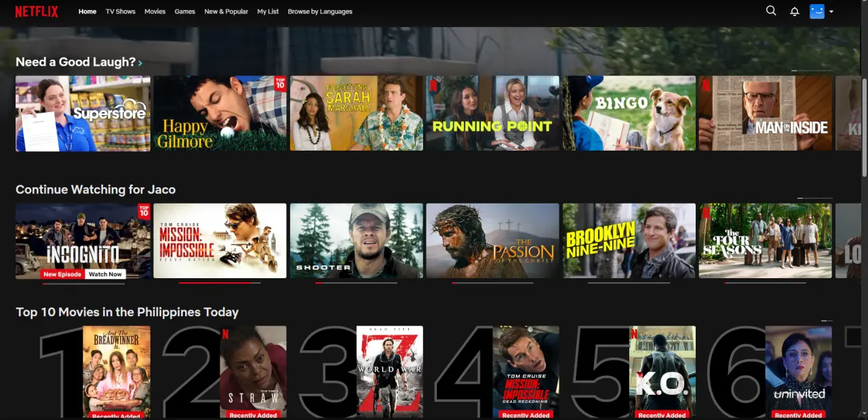Screen dimensions: 868x420
Task: Click pagination indicator of Need a Good Laugh row
Action: coord(812,71)
